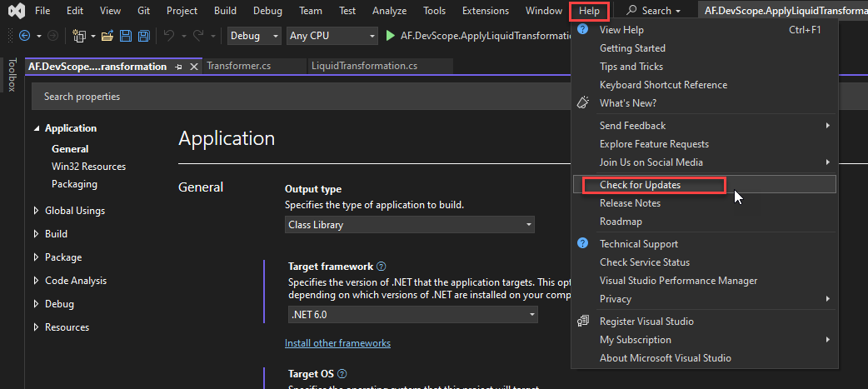This screenshot has height=389, width=868.
Task: Open the File menu
Action: click(42, 11)
